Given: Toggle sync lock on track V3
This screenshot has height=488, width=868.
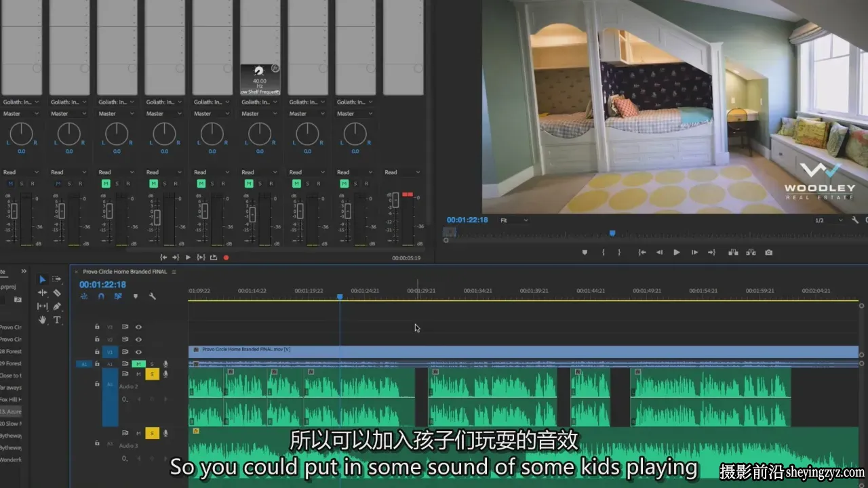Looking at the screenshot, I should [125, 327].
